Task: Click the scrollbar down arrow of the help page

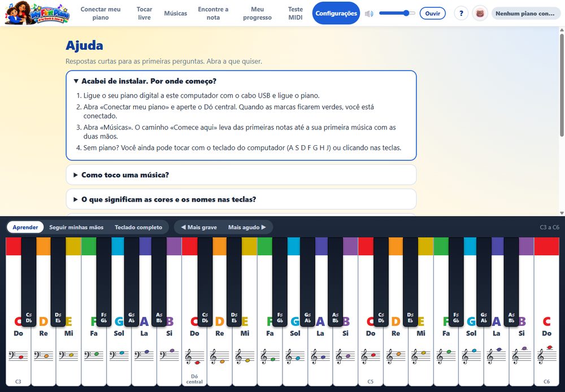Action: 562,213
